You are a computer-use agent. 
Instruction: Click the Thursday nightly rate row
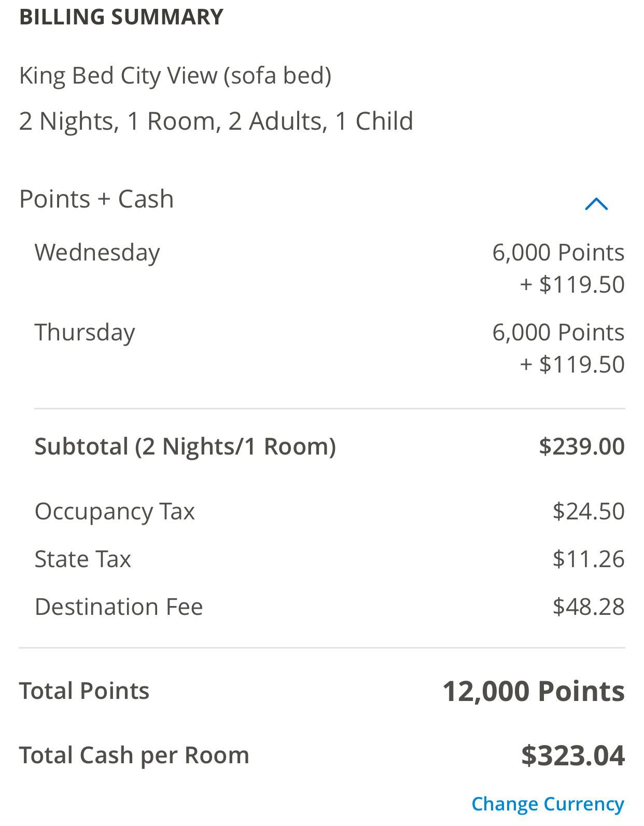329,348
